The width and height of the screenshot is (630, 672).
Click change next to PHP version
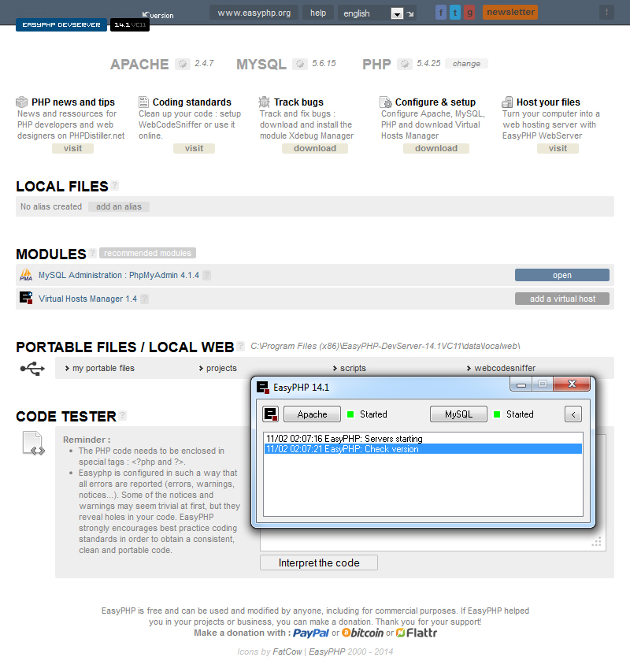click(465, 62)
